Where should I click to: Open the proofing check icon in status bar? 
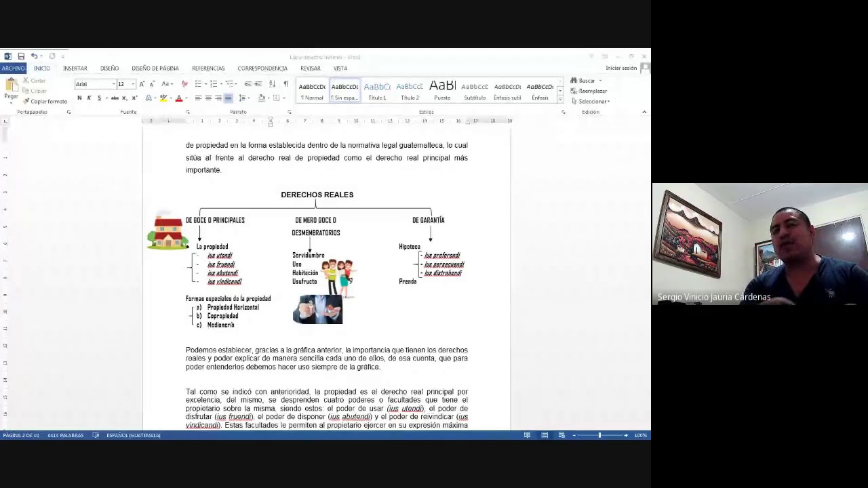[x=96, y=435]
